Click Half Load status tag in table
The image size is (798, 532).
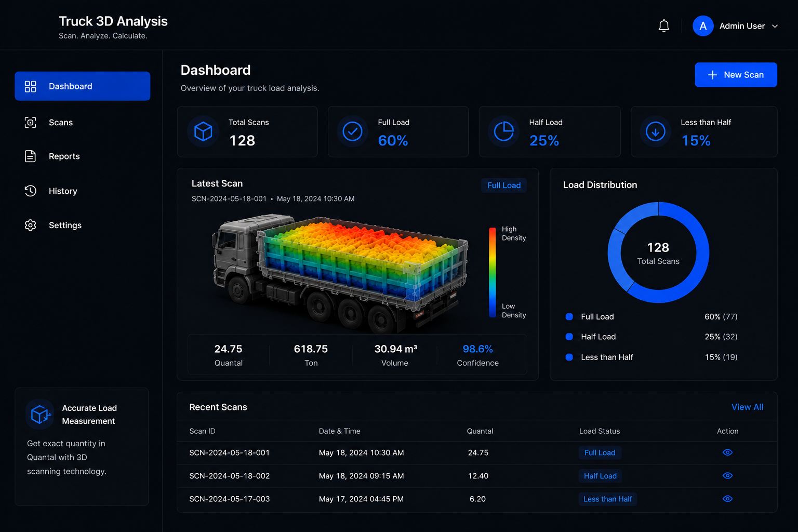(x=600, y=476)
